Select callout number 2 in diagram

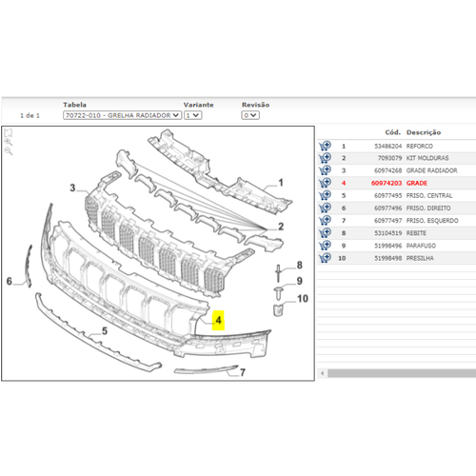(281, 227)
